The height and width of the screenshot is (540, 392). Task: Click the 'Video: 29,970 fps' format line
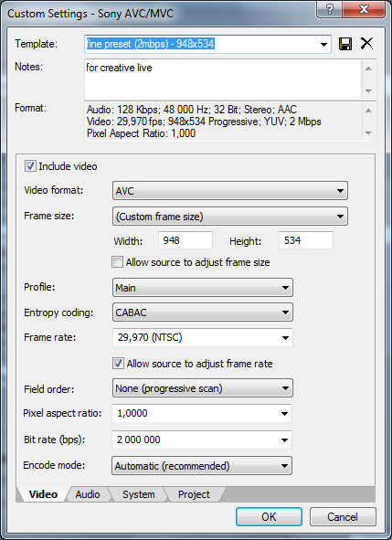click(x=204, y=122)
